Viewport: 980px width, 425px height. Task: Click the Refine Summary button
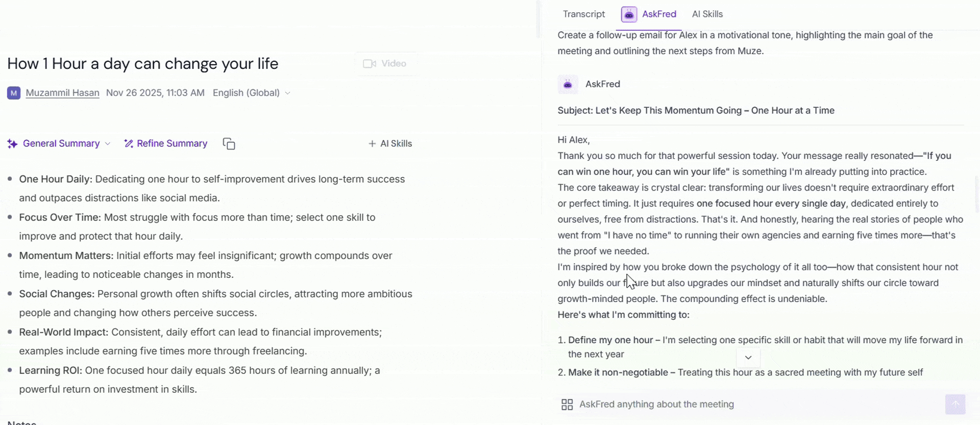pos(166,144)
